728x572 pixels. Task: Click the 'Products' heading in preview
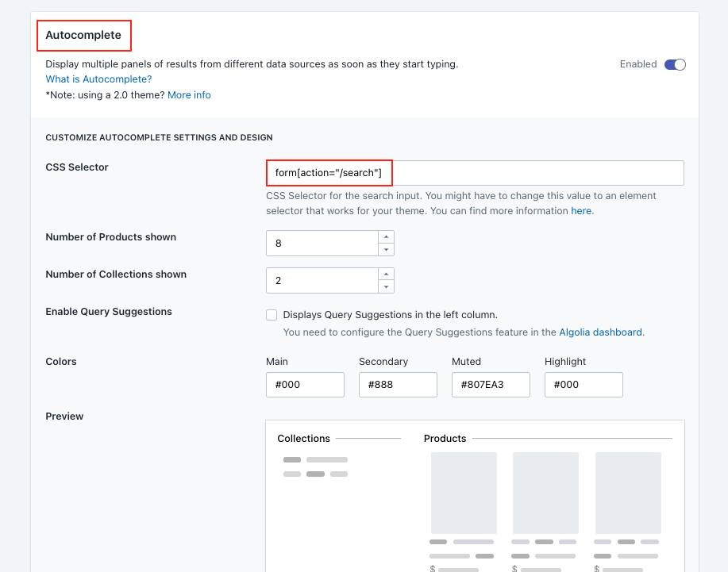[x=445, y=439]
